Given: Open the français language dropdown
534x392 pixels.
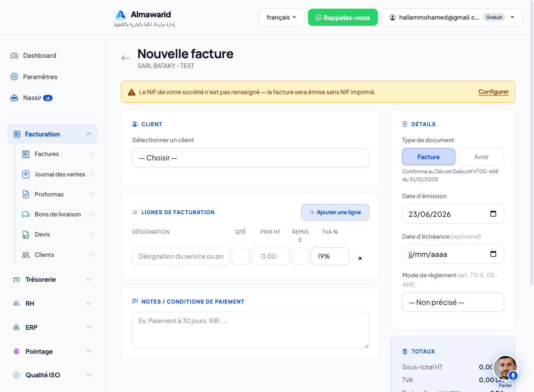Looking at the screenshot, I should point(282,17).
